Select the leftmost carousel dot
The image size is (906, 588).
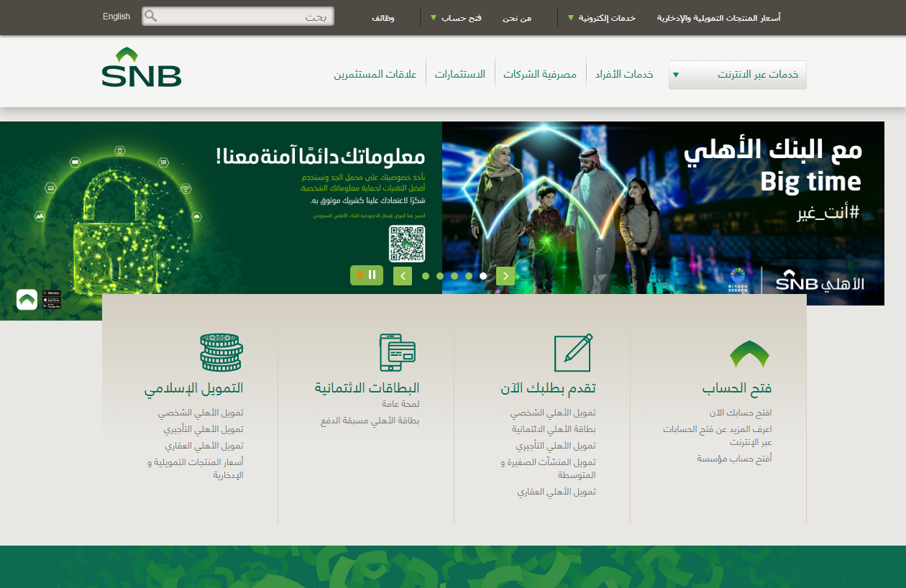click(426, 276)
